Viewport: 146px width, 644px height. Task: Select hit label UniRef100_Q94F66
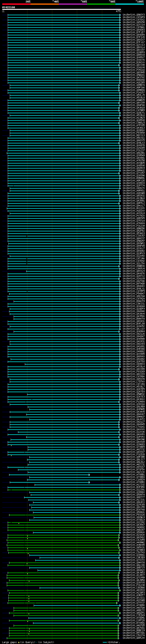(134, 105)
